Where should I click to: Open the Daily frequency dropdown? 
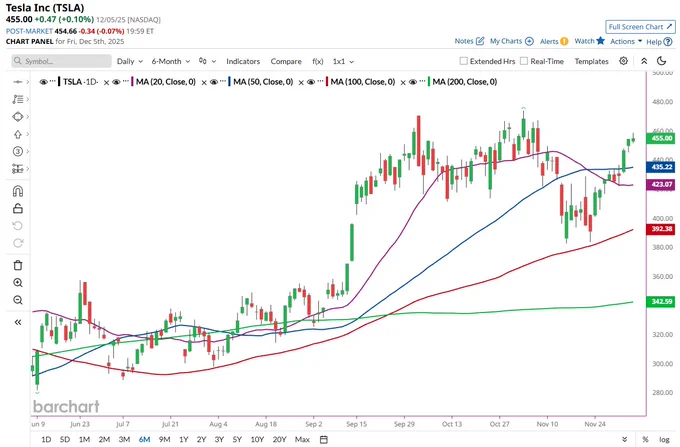click(x=130, y=61)
